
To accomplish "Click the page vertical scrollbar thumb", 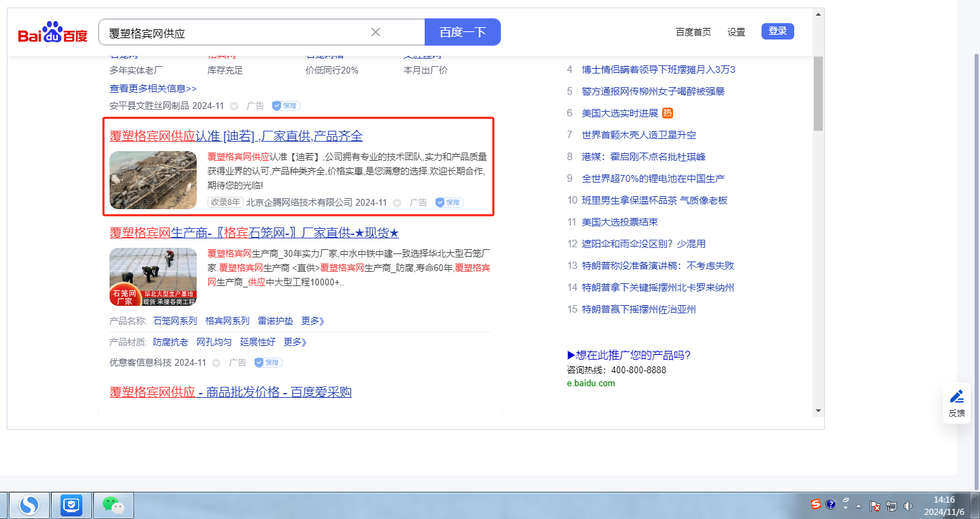I will point(818,92).
